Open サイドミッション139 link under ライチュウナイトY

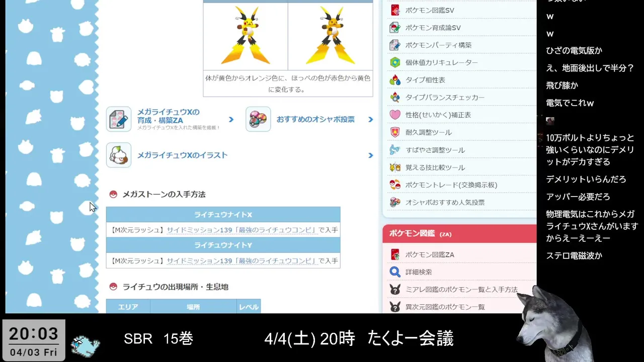[x=242, y=261]
